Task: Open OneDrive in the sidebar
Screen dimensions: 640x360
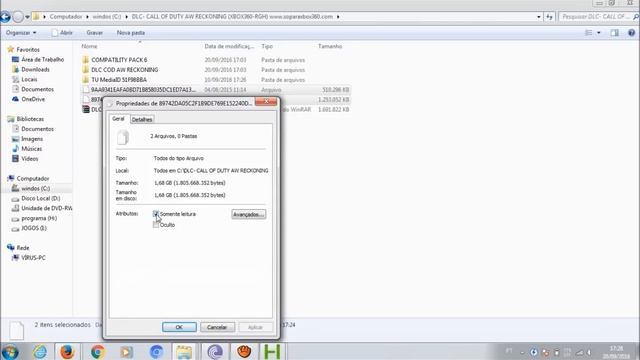Action: tap(33, 99)
